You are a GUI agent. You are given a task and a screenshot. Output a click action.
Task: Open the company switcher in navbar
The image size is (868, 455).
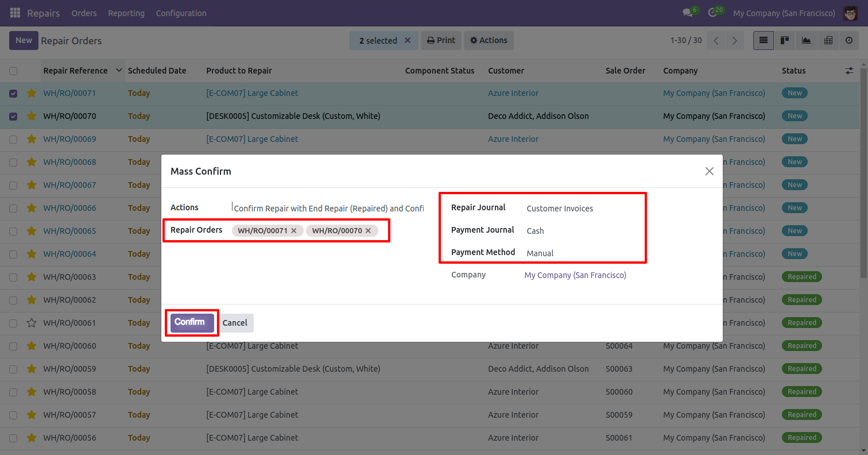[784, 13]
